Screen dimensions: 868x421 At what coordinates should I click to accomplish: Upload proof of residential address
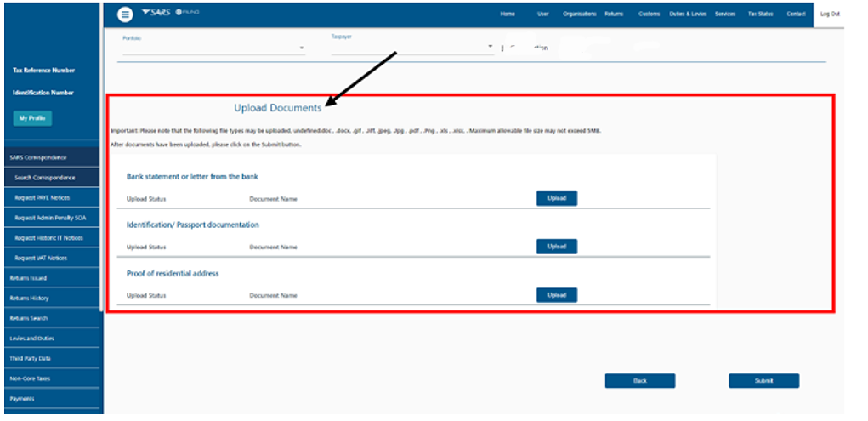(556, 295)
